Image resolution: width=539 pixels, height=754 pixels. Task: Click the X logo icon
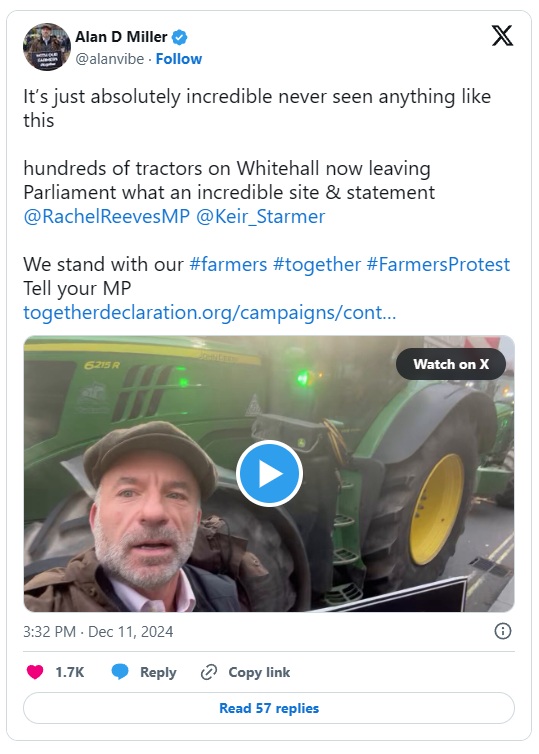tap(502, 36)
